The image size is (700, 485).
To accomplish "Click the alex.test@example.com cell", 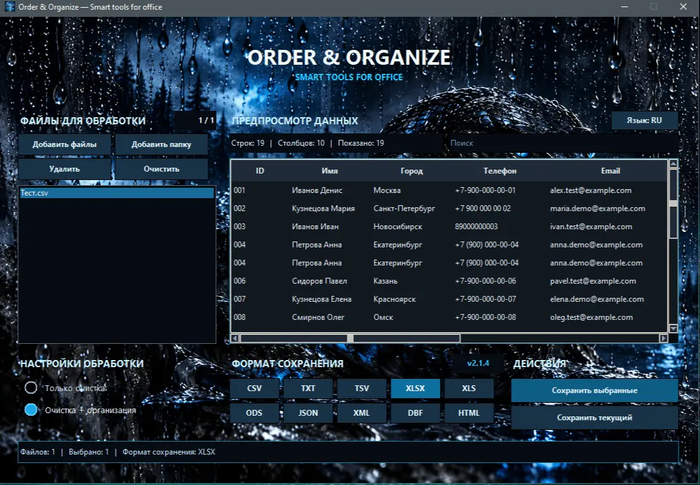I will pos(591,190).
